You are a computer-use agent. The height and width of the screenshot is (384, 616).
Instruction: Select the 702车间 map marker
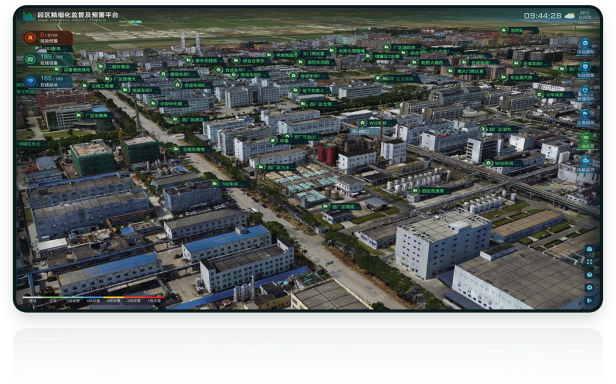(230, 184)
